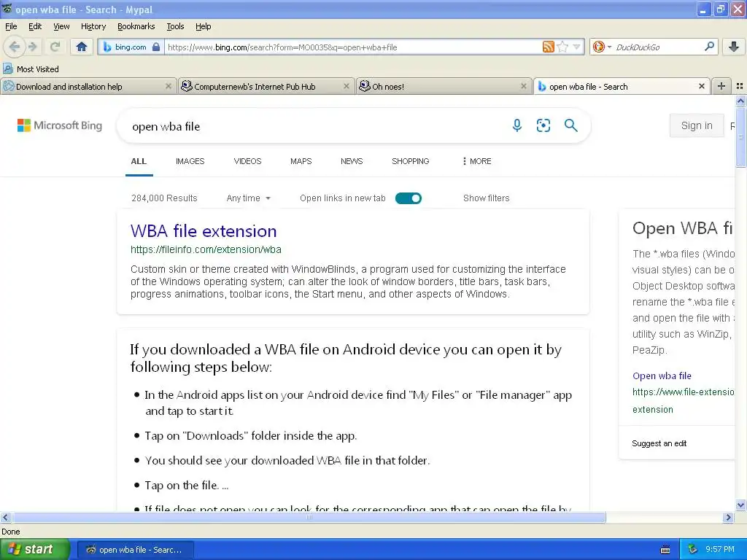The width and height of the screenshot is (747, 560).
Task: Close the Download and installation help tab
Action: click(x=169, y=86)
